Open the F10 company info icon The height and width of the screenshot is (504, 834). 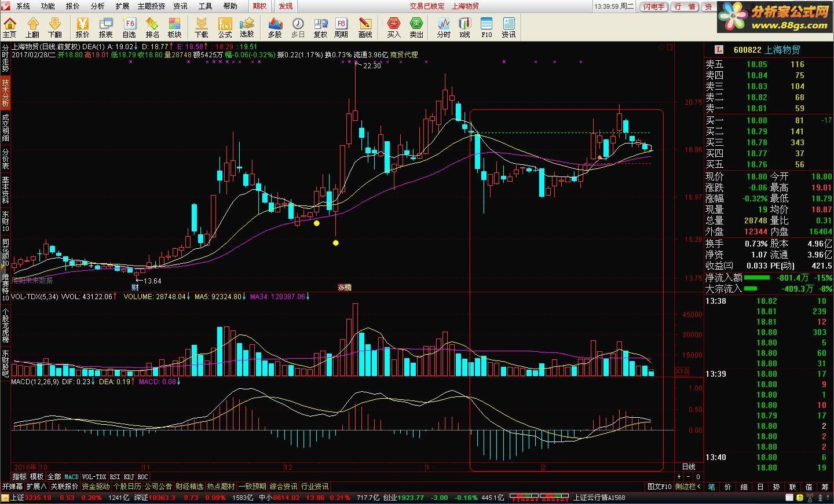tap(487, 27)
